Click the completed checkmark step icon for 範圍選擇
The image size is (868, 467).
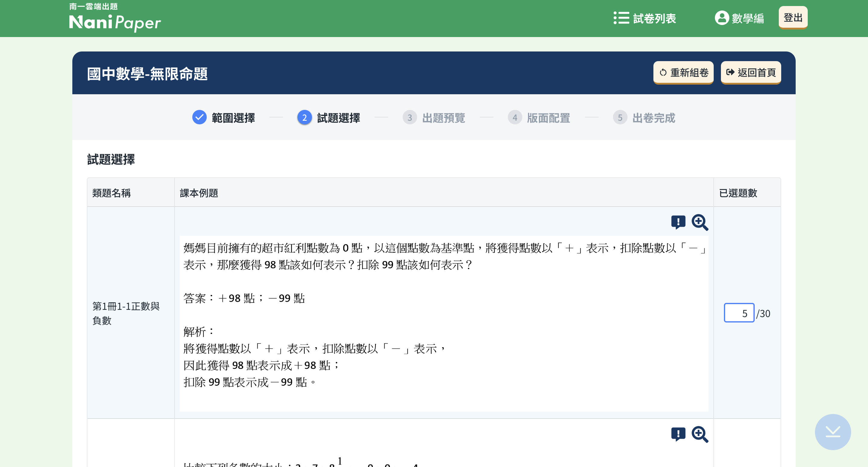tap(200, 117)
